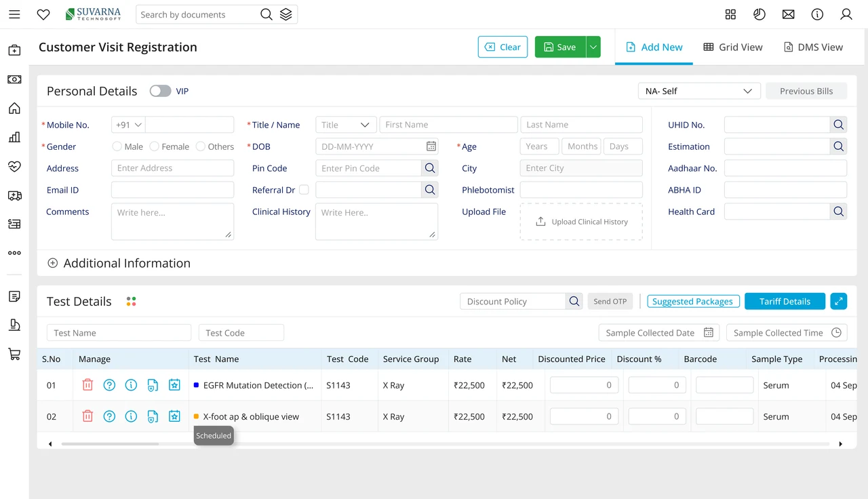Click the search icon beside UHID No.
The height and width of the screenshot is (499, 868).
coord(839,125)
